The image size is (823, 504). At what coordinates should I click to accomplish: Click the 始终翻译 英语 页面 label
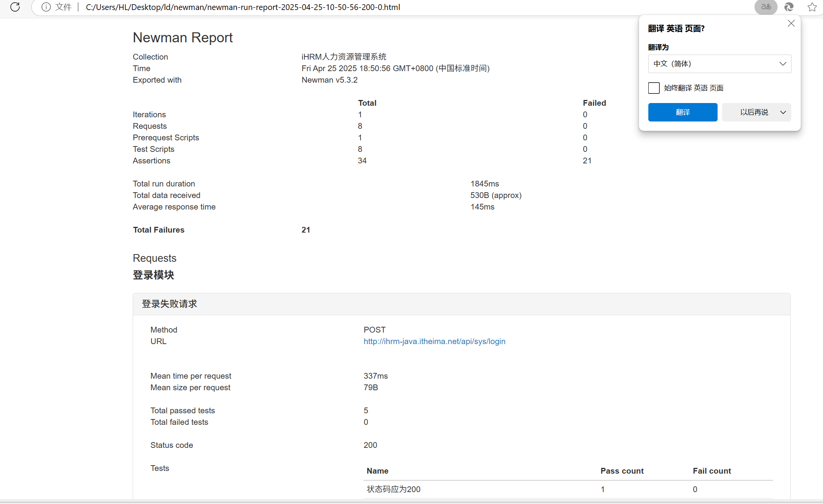tap(693, 88)
